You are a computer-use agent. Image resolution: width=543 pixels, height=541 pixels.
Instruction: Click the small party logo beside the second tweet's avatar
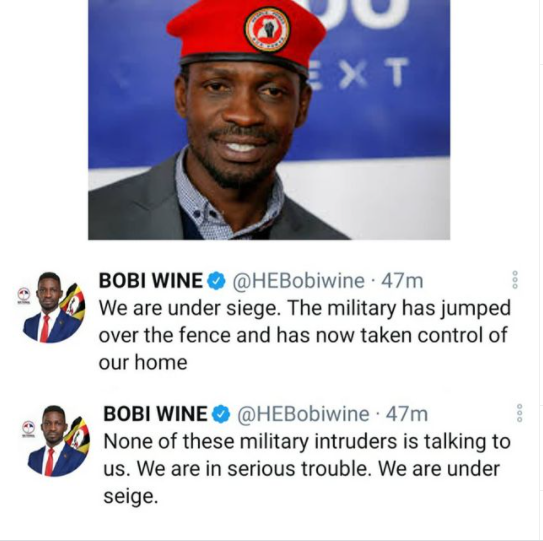click(29, 428)
